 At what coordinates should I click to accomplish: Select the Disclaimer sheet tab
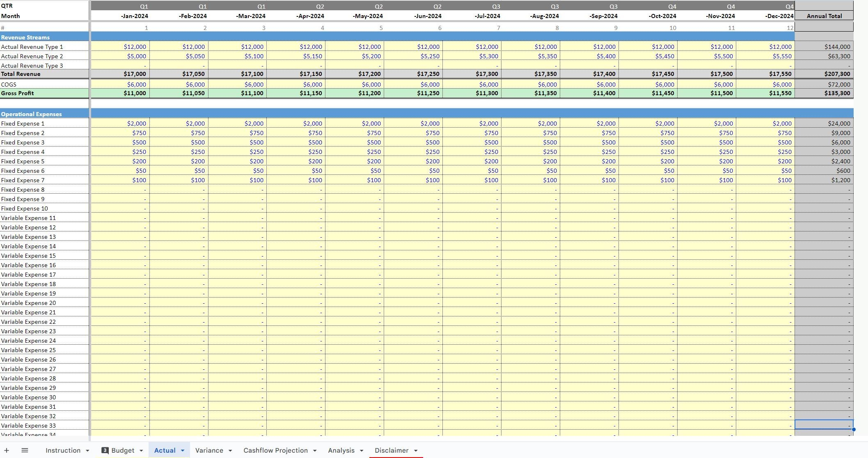click(x=391, y=451)
